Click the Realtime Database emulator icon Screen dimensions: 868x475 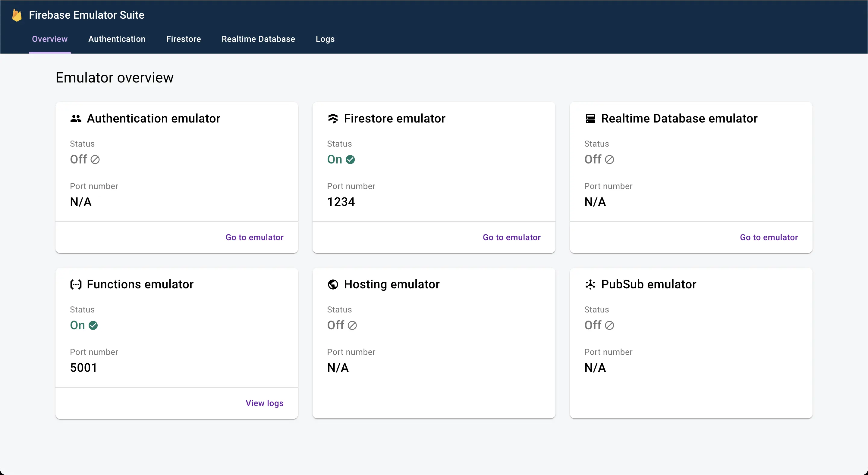pos(590,118)
